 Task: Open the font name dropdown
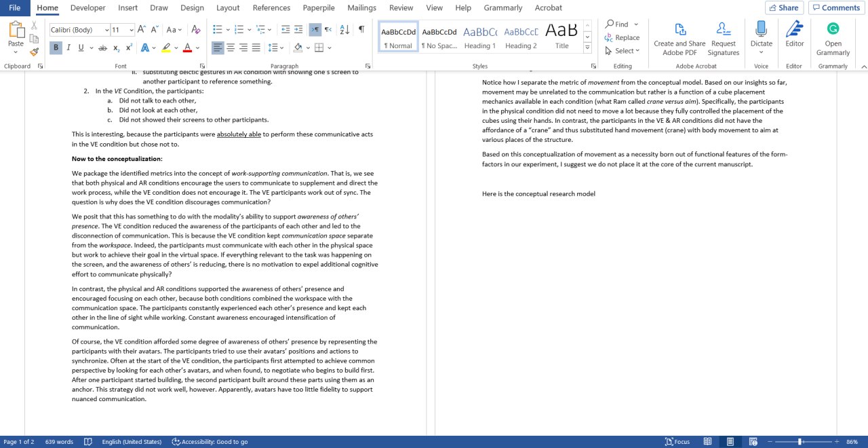(107, 30)
